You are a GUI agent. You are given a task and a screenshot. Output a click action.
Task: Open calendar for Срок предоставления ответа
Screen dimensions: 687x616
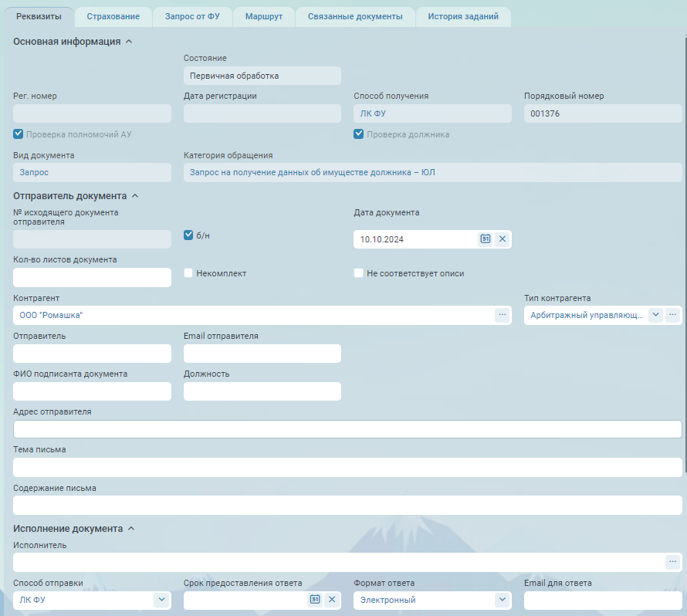(315, 600)
